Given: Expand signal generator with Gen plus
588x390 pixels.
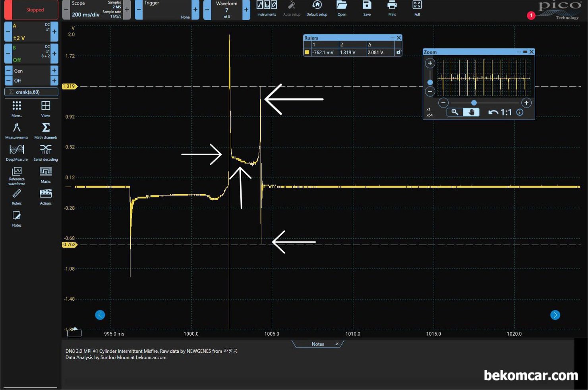Looking at the screenshot, I should 54,71.
